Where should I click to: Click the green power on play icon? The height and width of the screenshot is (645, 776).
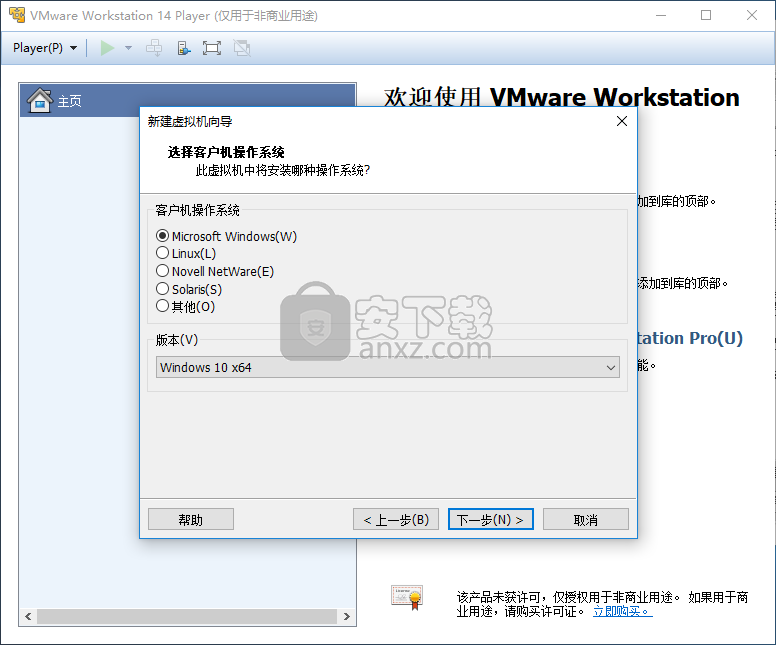(x=107, y=48)
